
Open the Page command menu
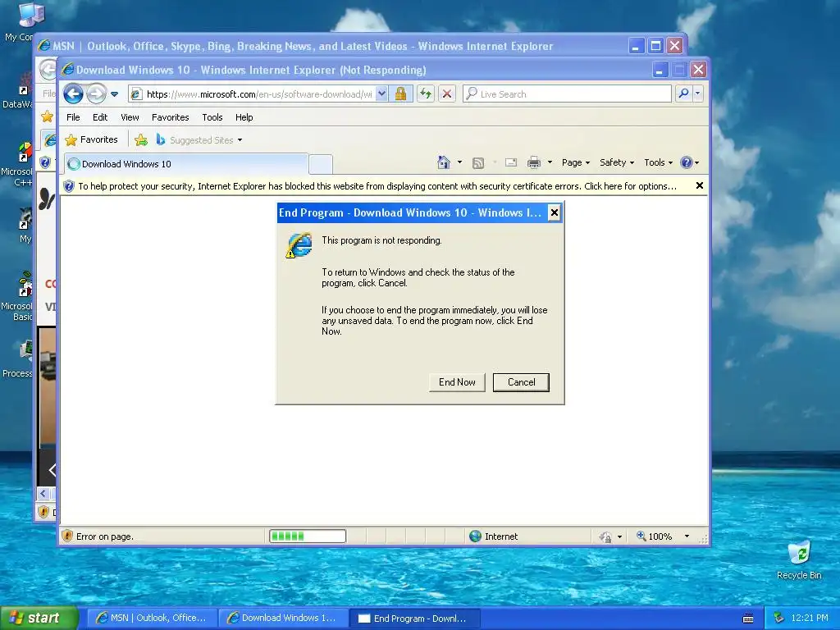pyautogui.click(x=575, y=162)
